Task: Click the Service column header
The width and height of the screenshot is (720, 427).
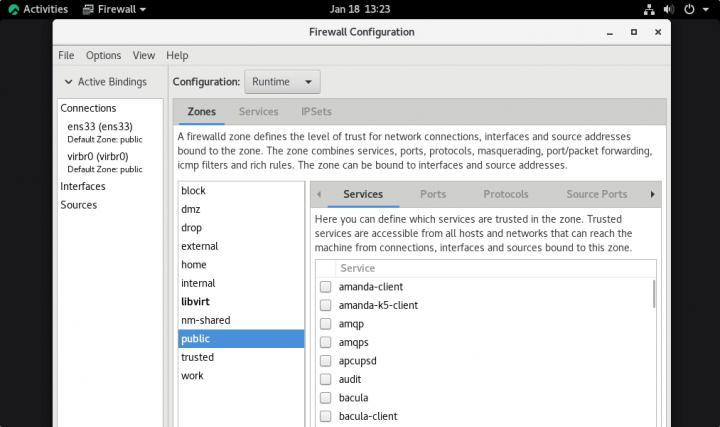Action: 358,268
